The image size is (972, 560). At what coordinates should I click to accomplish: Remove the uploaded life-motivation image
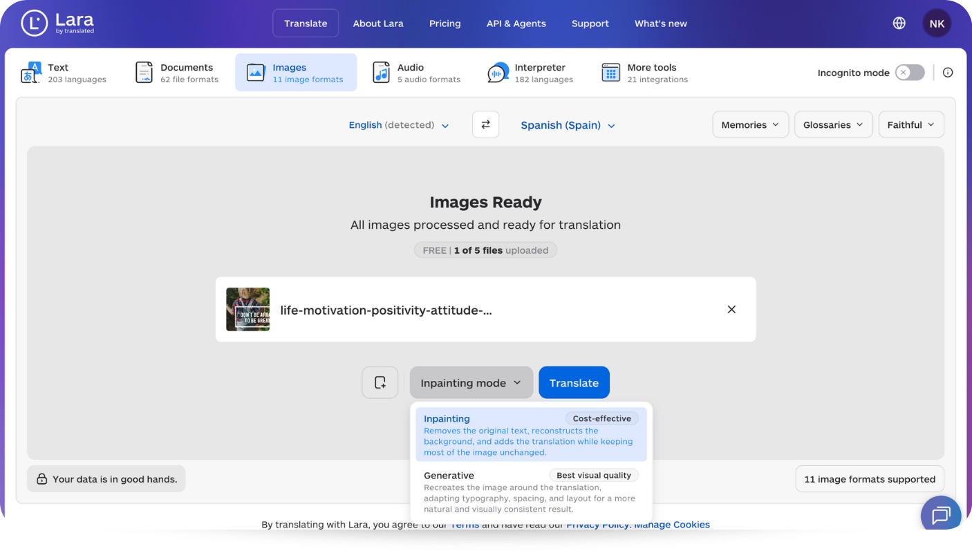pyautogui.click(x=731, y=310)
